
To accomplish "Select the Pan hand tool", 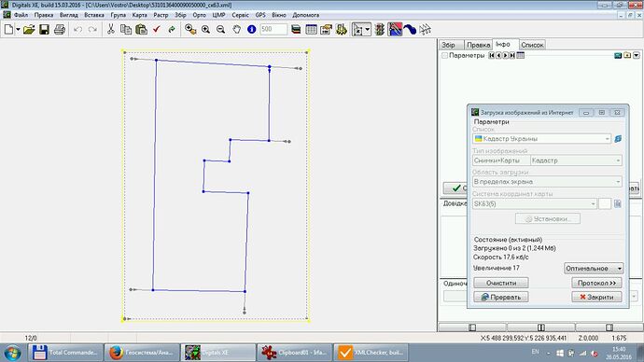I will coord(236,30).
